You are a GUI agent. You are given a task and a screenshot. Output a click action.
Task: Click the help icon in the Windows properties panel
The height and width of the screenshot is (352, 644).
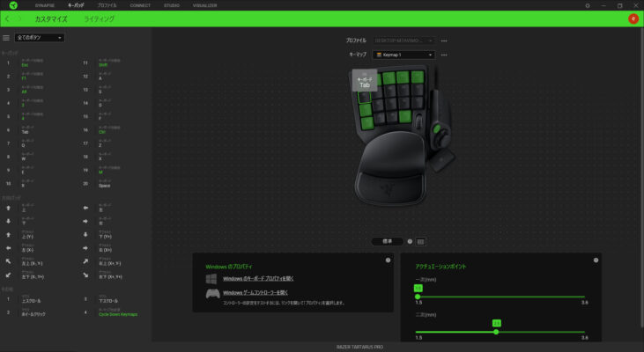point(388,260)
